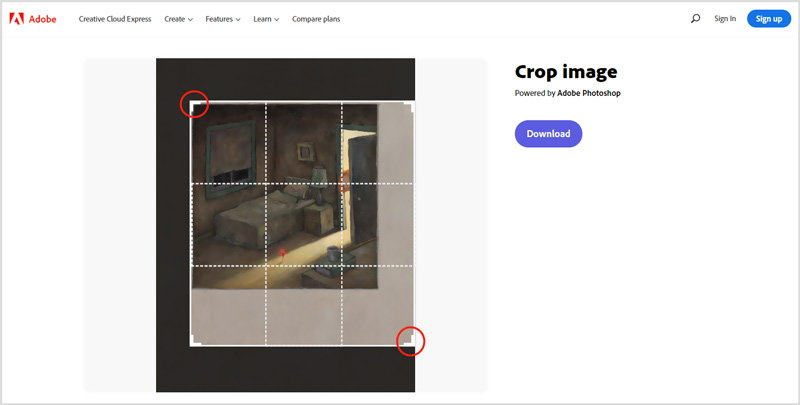Image resolution: width=800 pixels, height=405 pixels.
Task: Click the top-left crop corner handle
Action: 195,105
